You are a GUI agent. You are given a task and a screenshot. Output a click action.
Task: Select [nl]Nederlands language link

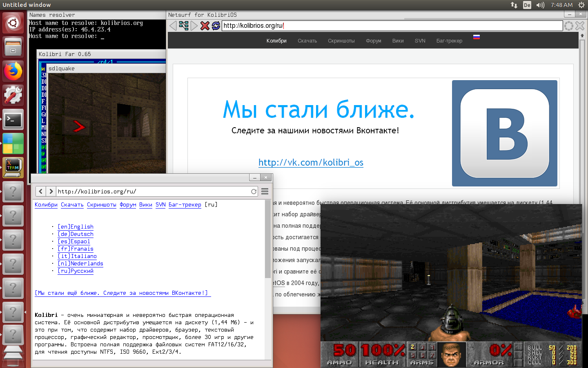[80, 263]
